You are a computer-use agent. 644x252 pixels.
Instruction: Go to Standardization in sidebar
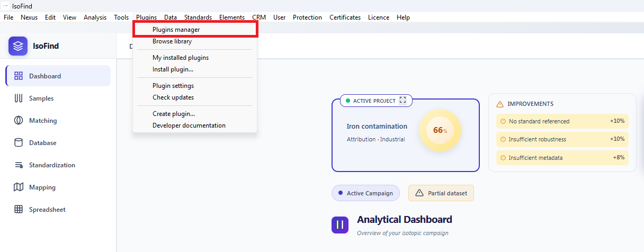58,165
